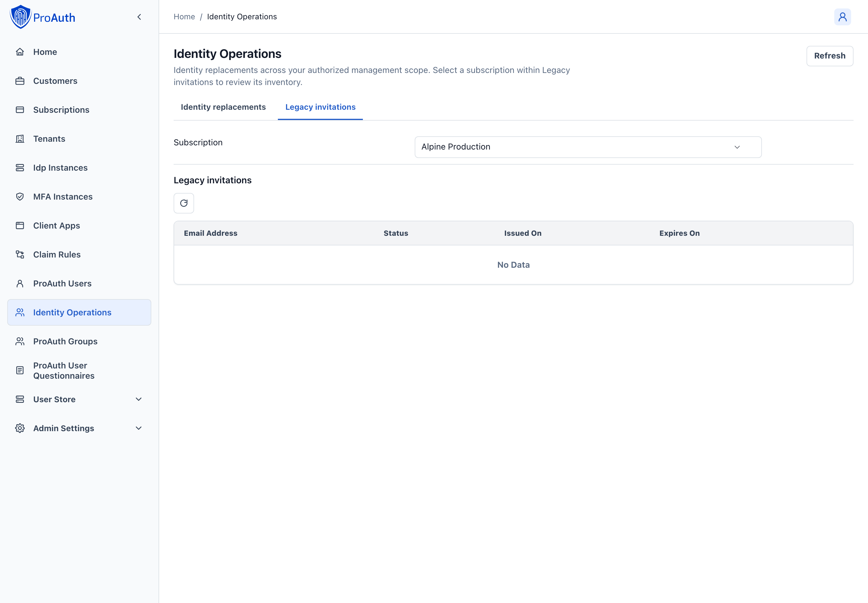Open Identity Operations in the sidebar
The image size is (868, 603).
(x=79, y=312)
